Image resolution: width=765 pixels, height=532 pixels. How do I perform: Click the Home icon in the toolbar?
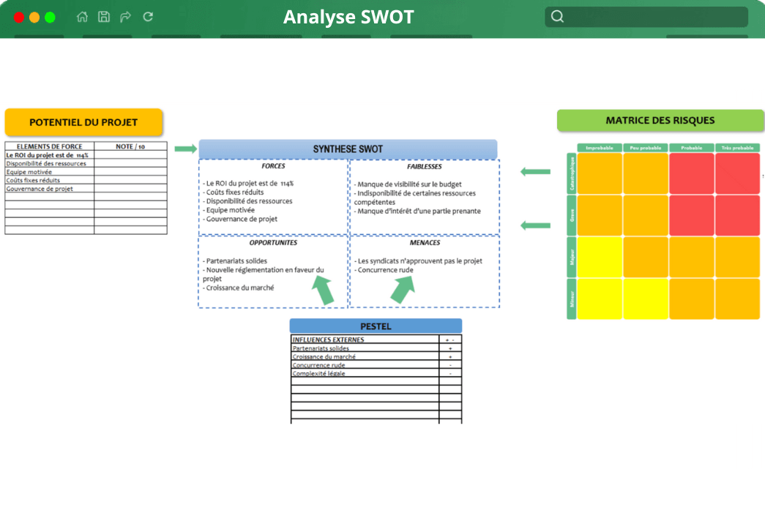tap(81, 16)
